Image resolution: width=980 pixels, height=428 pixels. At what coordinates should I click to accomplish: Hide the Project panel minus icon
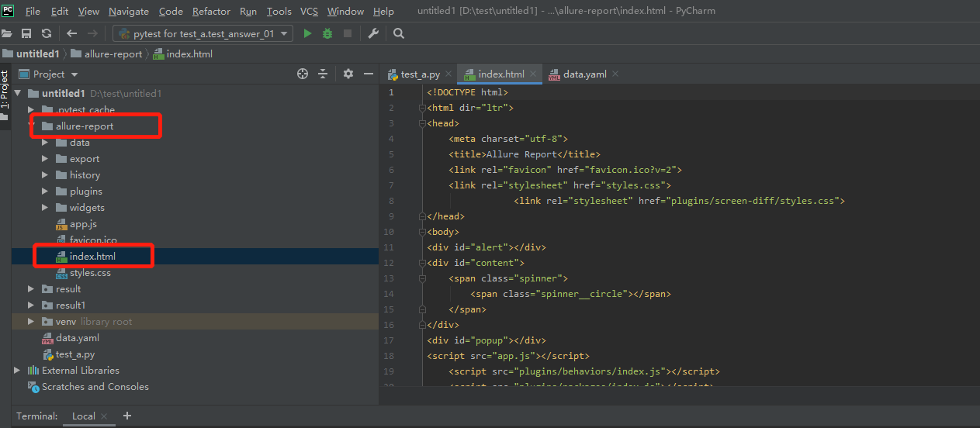coord(369,74)
